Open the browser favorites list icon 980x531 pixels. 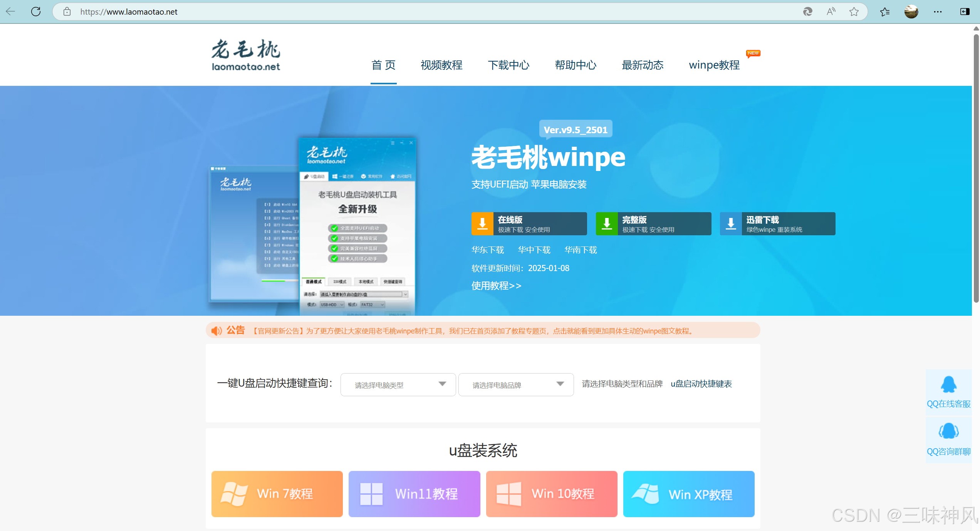click(884, 12)
